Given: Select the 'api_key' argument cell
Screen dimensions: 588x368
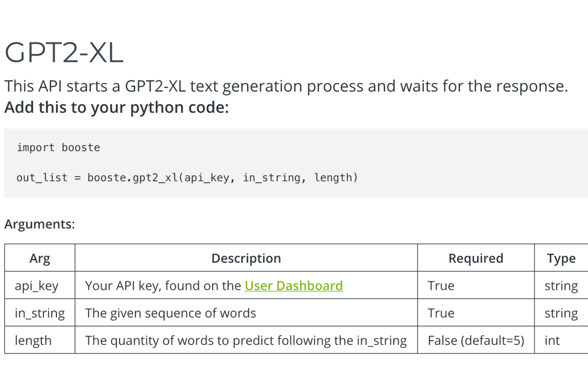Looking at the screenshot, I should tap(37, 286).
